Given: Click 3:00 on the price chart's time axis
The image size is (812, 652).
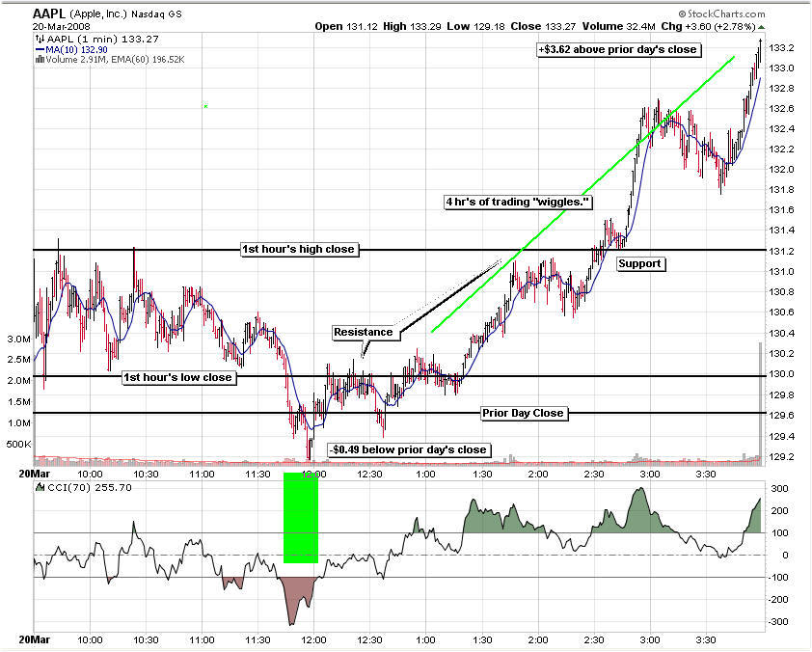Looking at the screenshot, I should pos(650,474).
